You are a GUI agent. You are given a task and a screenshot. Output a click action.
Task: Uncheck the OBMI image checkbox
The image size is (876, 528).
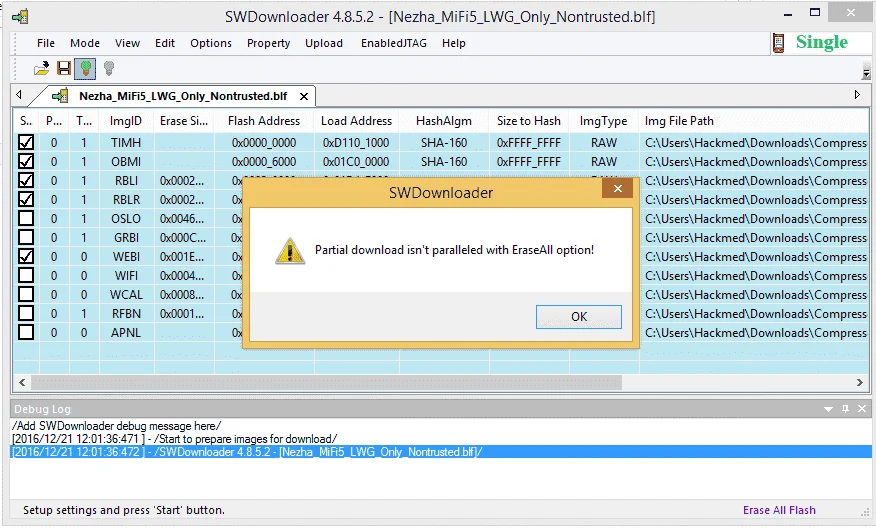26,161
